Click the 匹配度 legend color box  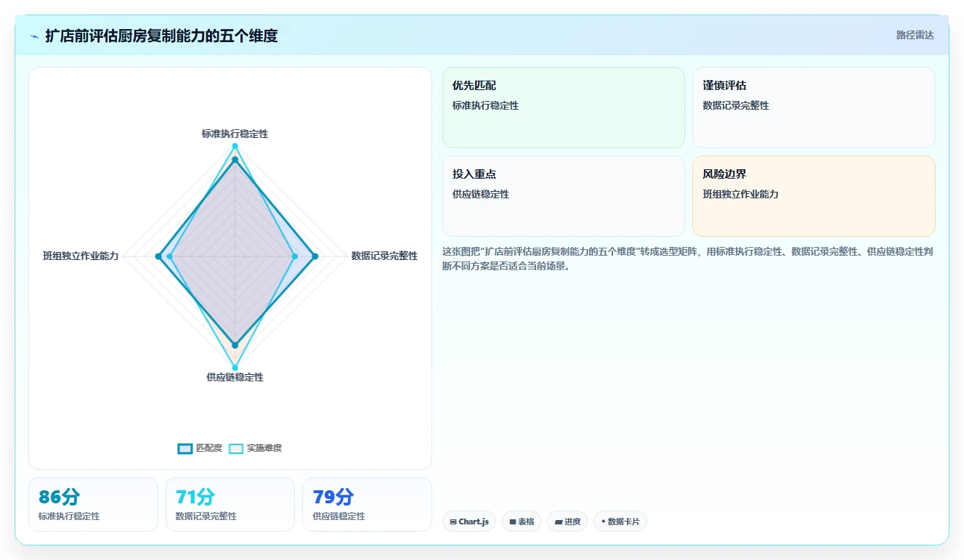[185, 448]
